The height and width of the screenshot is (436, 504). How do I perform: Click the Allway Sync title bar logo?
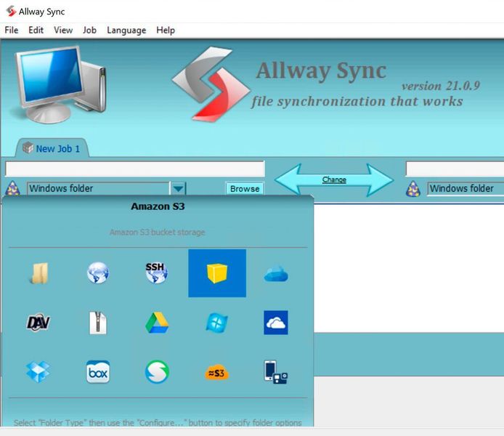click(x=11, y=11)
